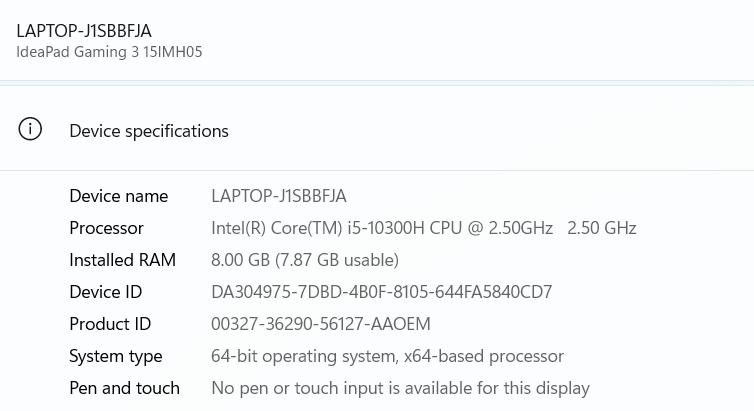The width and height of the screenshot is (754, 411).
Task: Select the Device ID value starting DA304975
Action: (381, 292)
